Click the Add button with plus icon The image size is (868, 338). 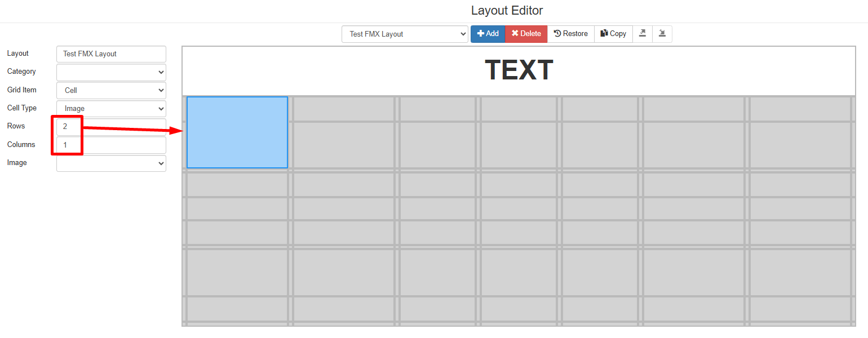coord(488,34)
